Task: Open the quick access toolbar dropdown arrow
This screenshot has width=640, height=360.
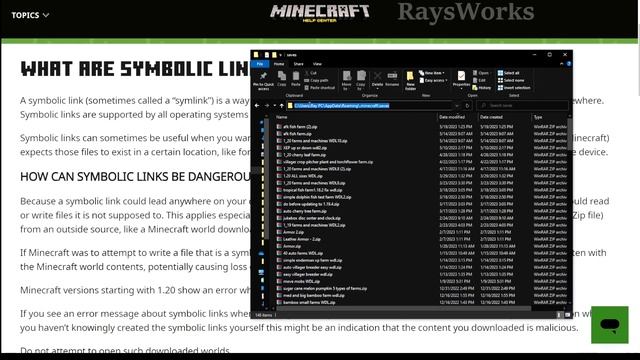Action: click(x=281, y=55)
